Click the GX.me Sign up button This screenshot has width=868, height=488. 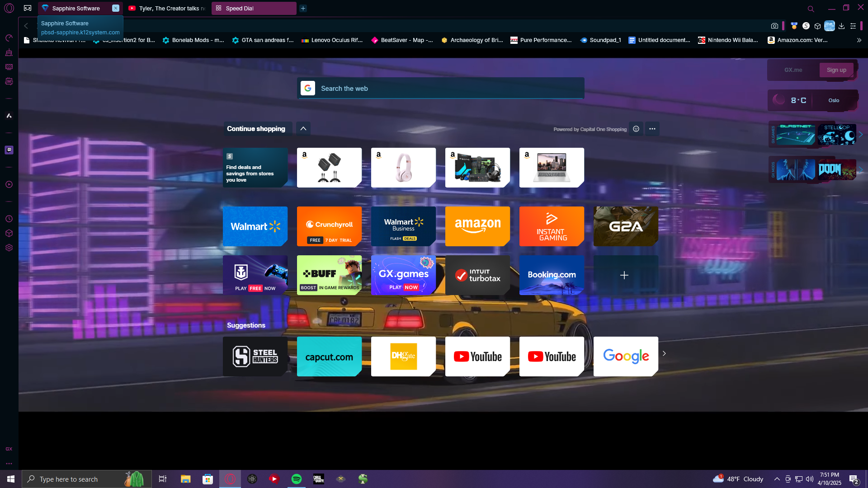click(x=836, y=70)
